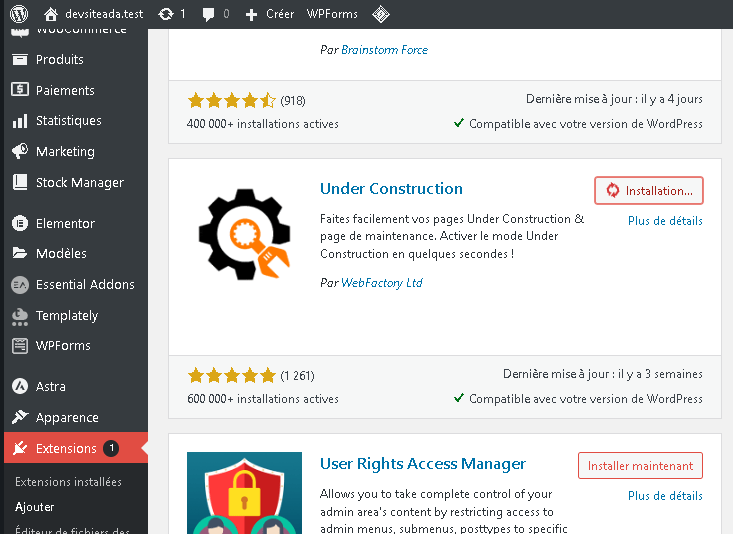
Task: Click the '600 000+ installations actives' text
Action: 263,399
